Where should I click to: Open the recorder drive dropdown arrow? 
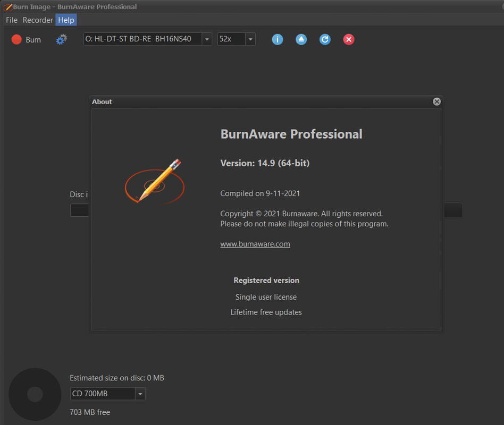[207, 39]
